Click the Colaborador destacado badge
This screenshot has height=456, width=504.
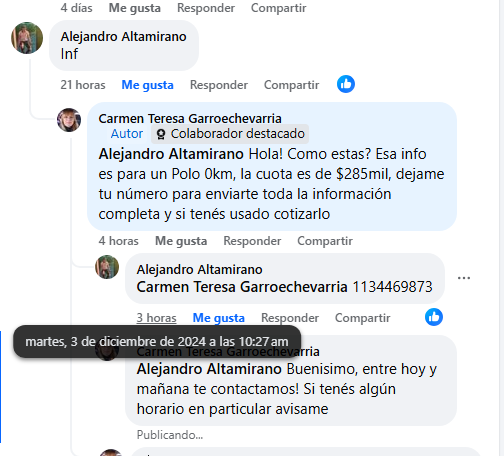pyautogui.click(x=230, y=134)
